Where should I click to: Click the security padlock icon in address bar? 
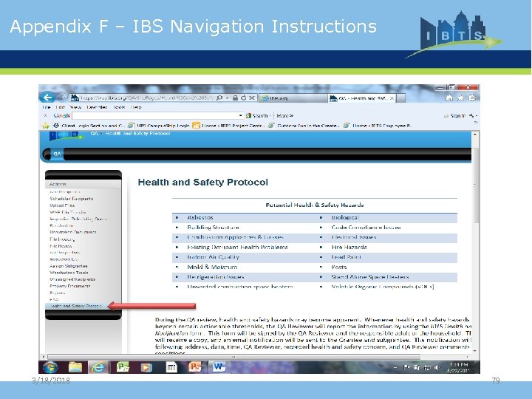[235, 98]
